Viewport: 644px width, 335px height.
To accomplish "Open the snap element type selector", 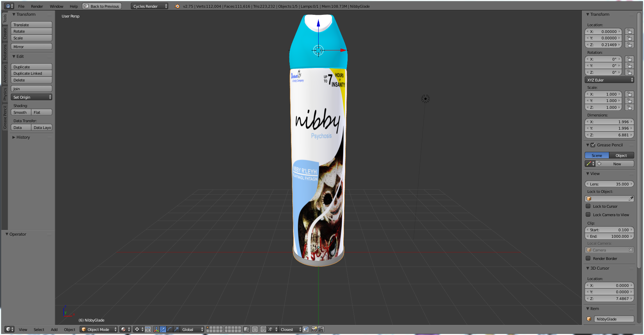I will pos(272,329).
